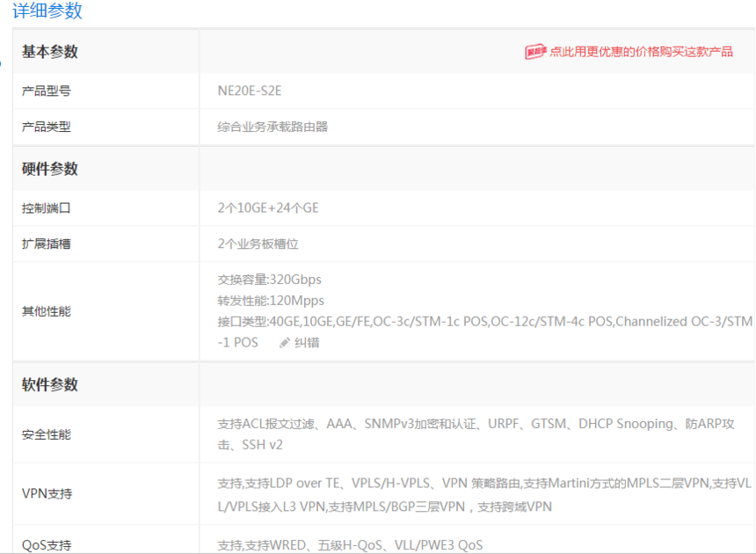Screen dimensions: 756x554
Task: Click the 扩展插槽 row label
Action: point(47,244)
